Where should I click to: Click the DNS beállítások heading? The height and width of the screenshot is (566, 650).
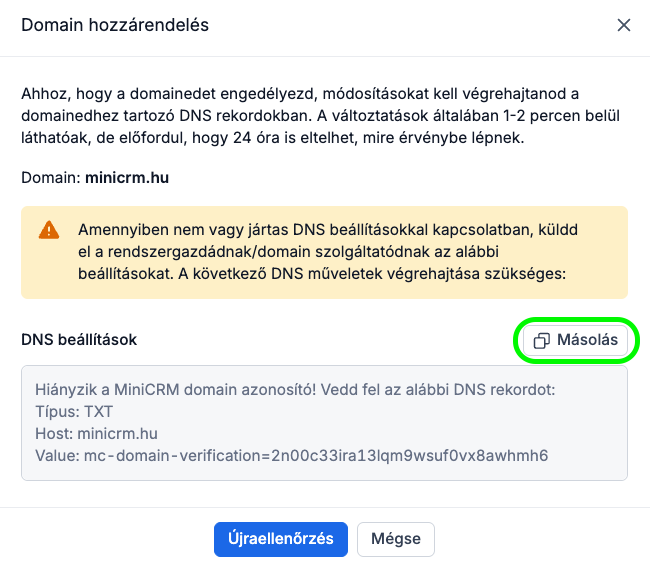79,340
